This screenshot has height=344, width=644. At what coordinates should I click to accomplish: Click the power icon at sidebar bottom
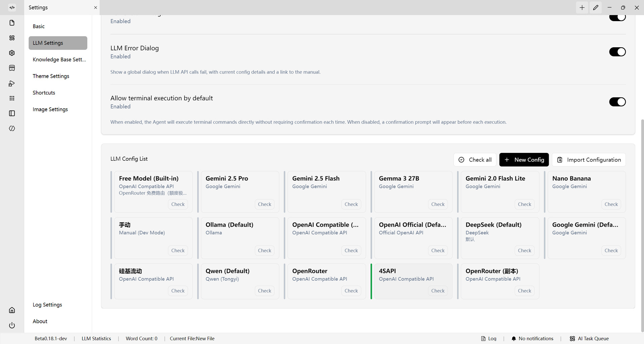coord(12,325)
